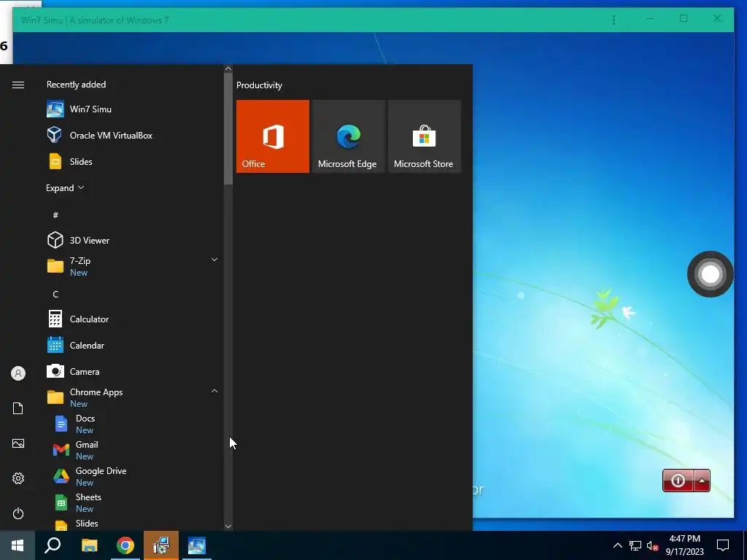
Task: Open File Explorer from the taskbar
Action: 89,545
